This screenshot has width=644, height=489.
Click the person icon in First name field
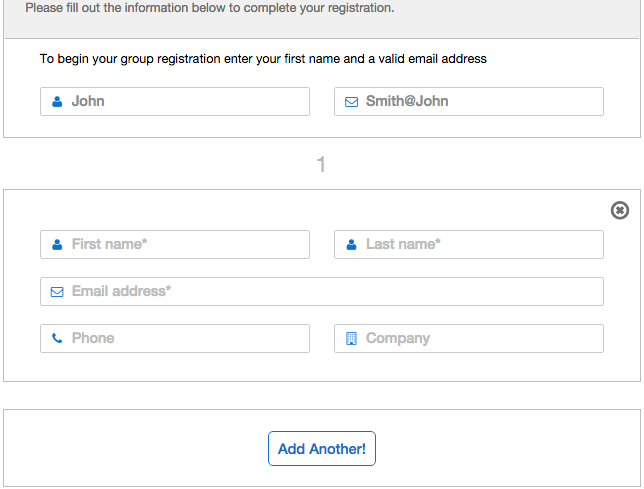coord(57,244)
